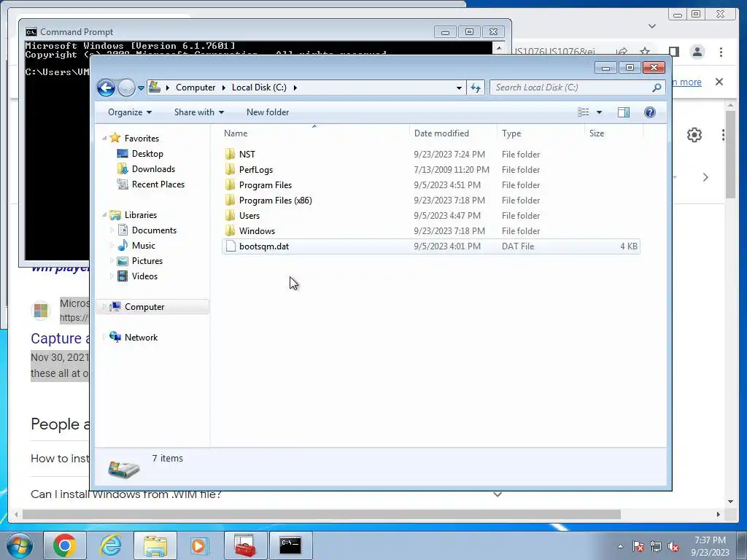The width and height of the screenshot is (747, 560).
Task: Open recent pages dropdown next to Forward
Action: point(141,88)
